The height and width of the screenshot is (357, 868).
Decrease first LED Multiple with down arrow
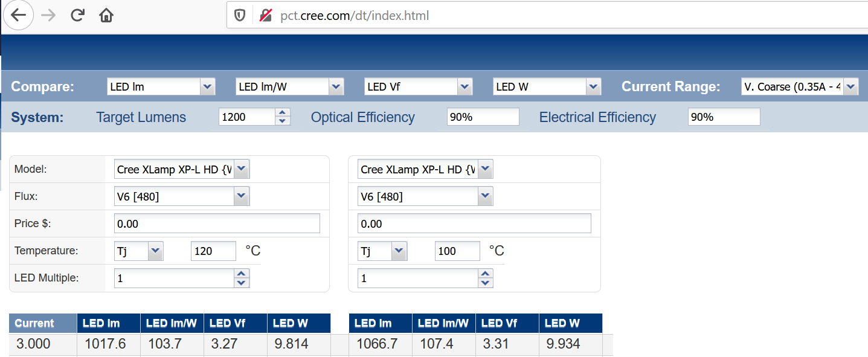point(242,283)
